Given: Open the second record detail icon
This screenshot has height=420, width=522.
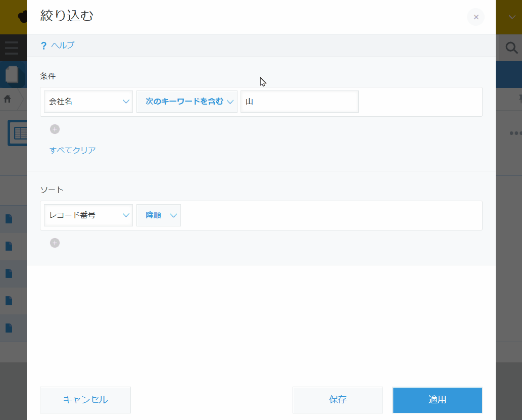Looking at the screenshot, I should (x=9, y=246).
